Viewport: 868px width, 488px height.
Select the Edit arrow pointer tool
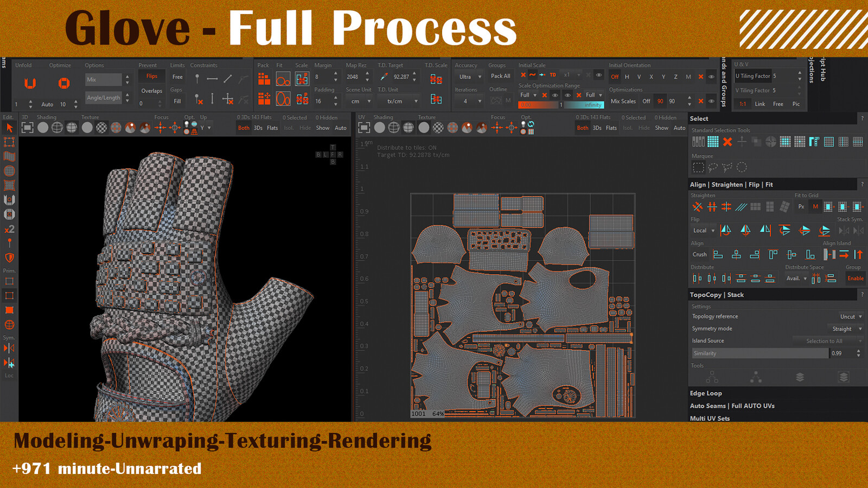9,127
